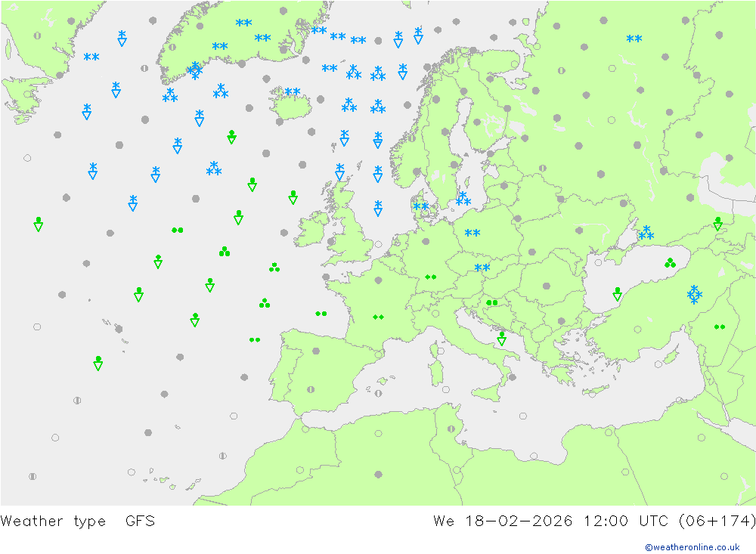Click the gray overcast dot over Algeria
Viewport: 756px width, 554px height.
click(379, 475)
